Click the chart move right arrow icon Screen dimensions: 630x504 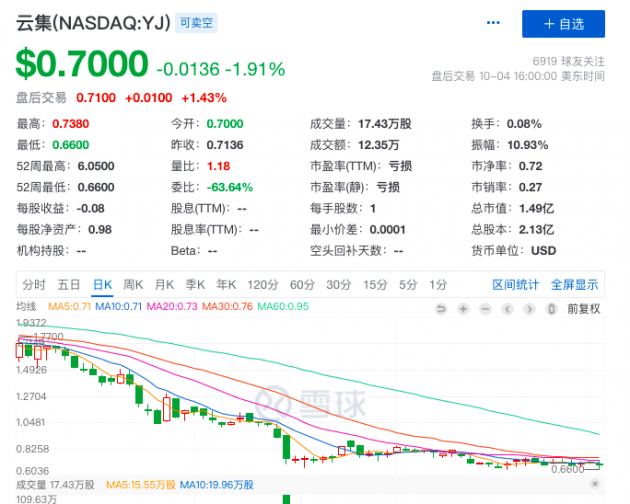530,309
